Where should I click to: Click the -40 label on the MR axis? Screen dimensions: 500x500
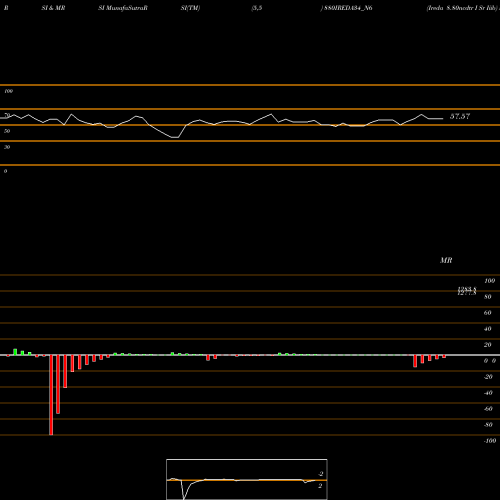tap(488, 393)
